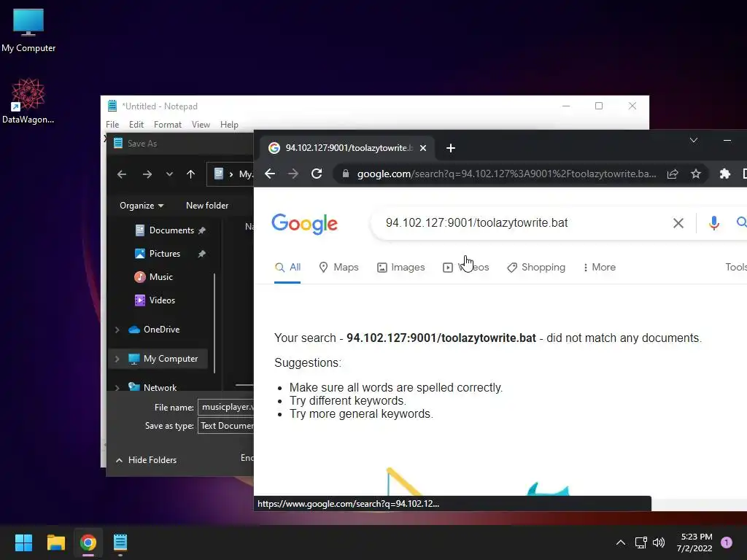Open Chrome extensions puzzle icon
The width and height of the screenshot is (747, 560).
click(x=724, y=174)
